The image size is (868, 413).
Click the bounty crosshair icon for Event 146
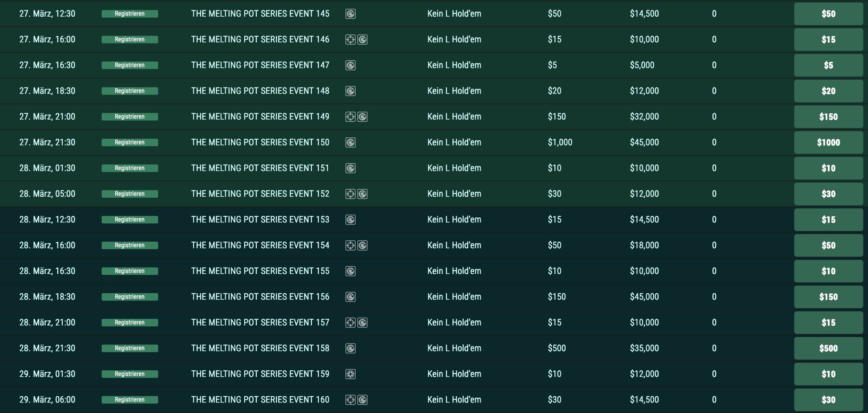click(350, 40)
